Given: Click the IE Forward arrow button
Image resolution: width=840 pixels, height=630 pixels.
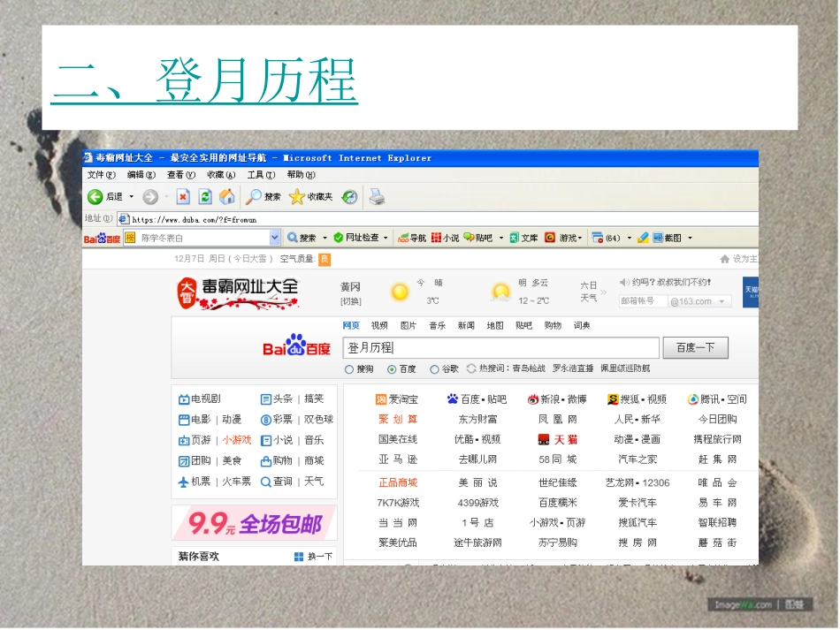Looking at the screenshot, I should (x=150, y=197).
